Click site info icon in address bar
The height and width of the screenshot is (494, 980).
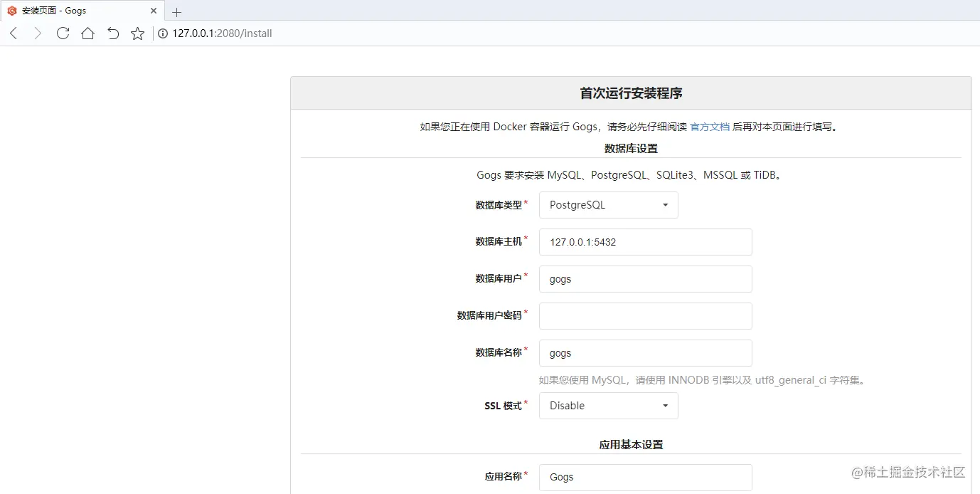tap(162, 33)
